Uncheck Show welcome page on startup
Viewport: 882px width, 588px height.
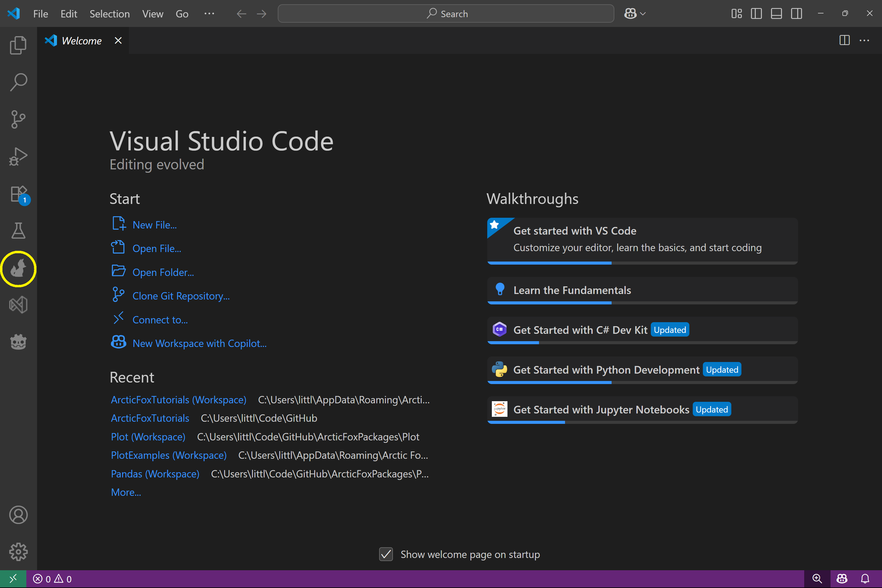pos(386,554)
